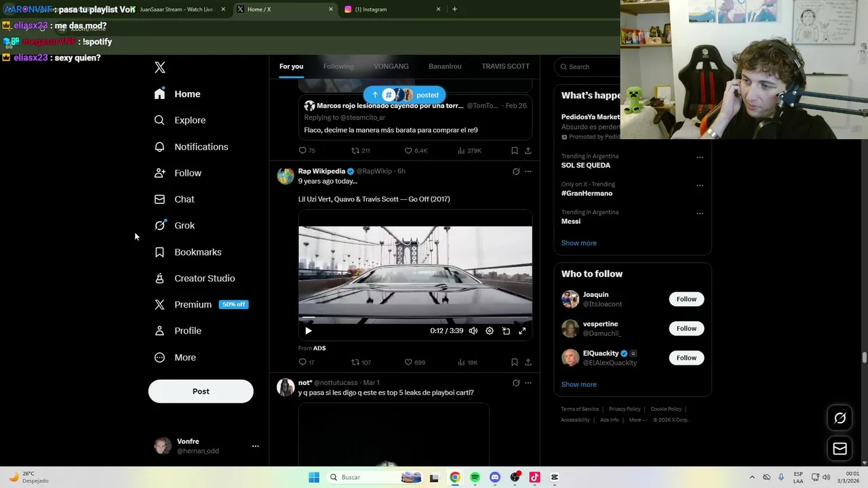Open the floating messages button
This screenshot has width=868, height=488.
840,449
